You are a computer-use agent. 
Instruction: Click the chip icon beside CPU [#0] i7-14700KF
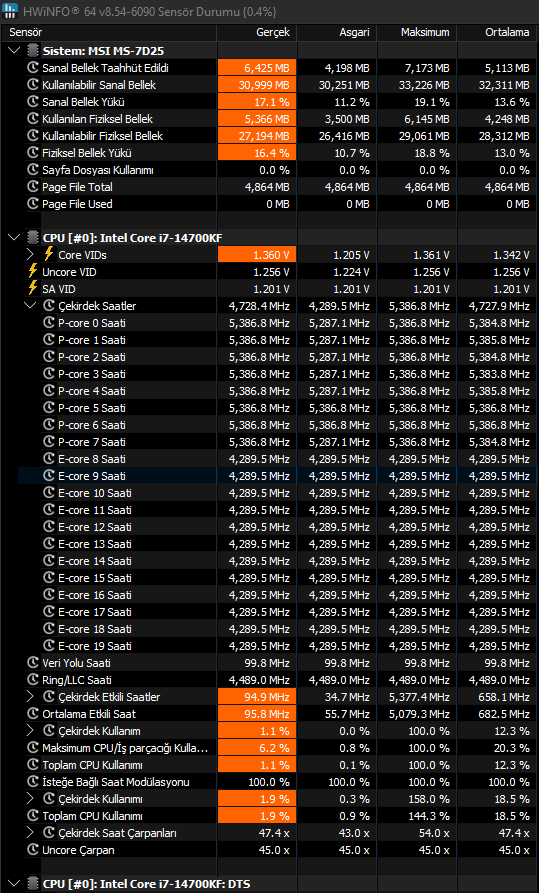(33, 237)
